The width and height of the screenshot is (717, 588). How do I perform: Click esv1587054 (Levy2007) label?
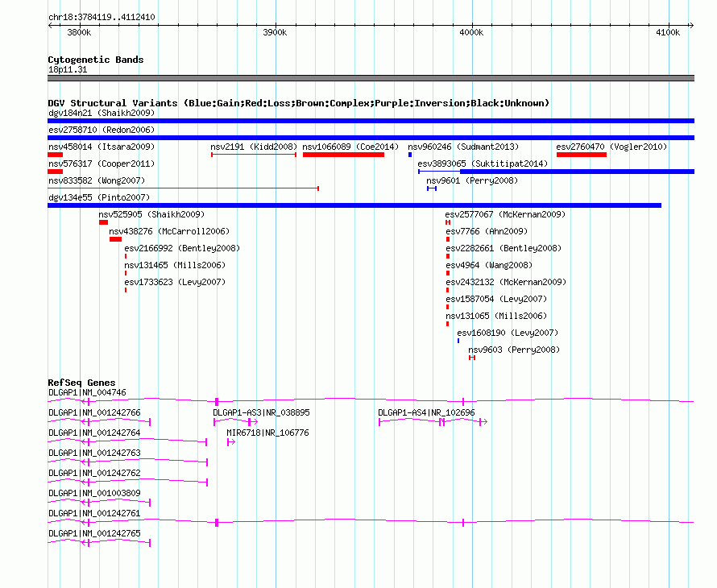(x=496, y=299)
